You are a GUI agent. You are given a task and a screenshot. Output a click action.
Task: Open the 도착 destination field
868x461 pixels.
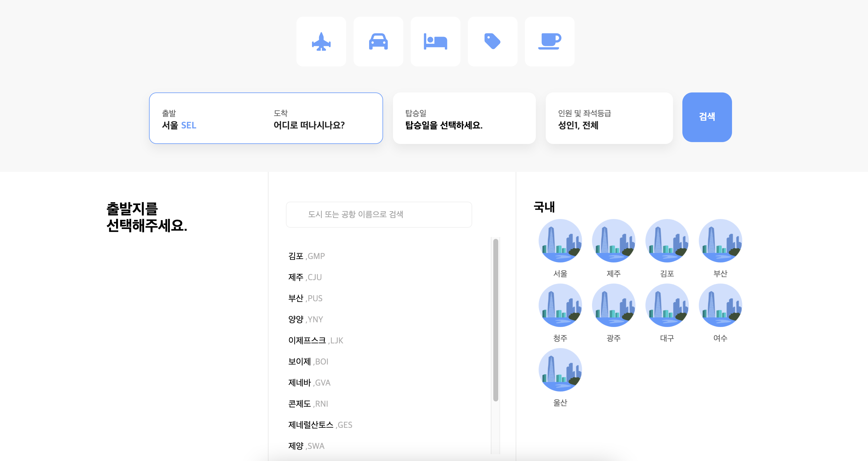coord(309,119)
